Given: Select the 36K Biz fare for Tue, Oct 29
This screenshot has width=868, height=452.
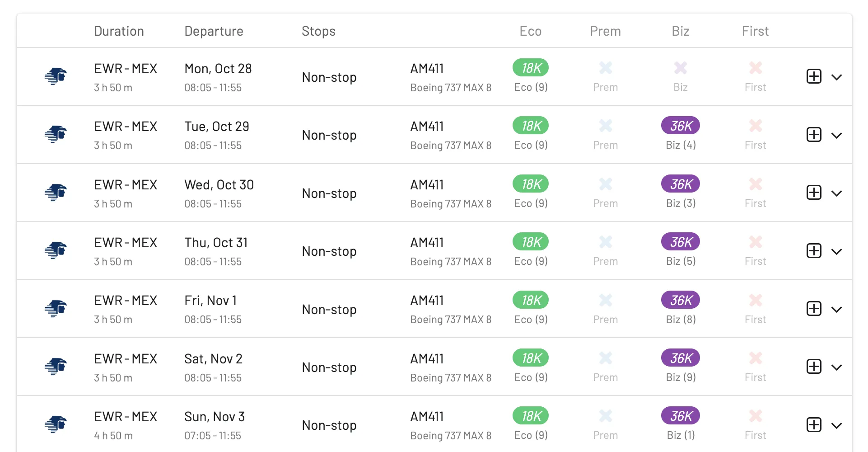Looking at the screenshot, I should click(681, 126).
